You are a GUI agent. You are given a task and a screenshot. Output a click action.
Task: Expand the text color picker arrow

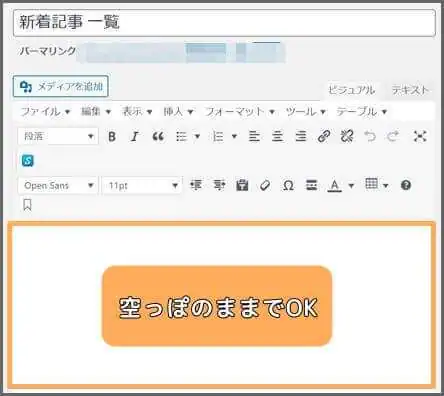click(351, 185)
